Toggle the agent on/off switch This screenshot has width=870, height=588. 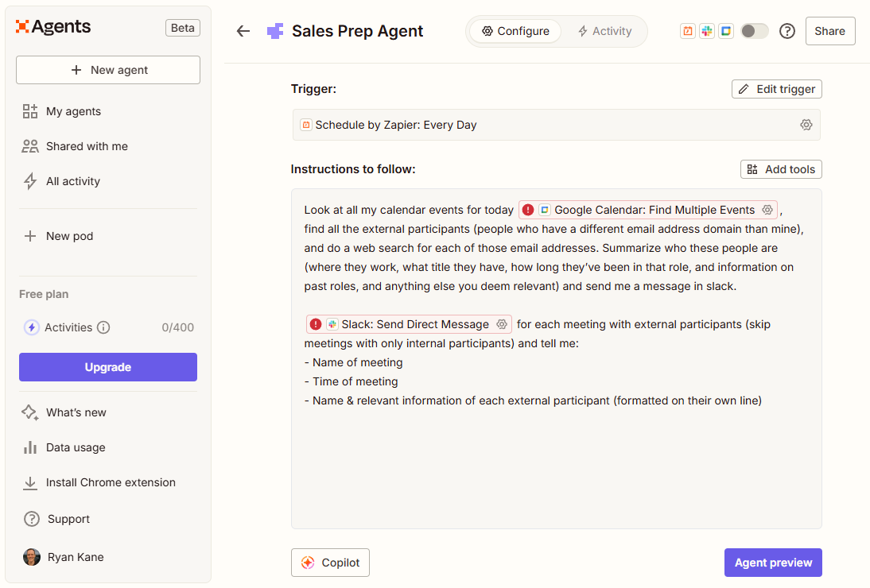click(755, 31)
